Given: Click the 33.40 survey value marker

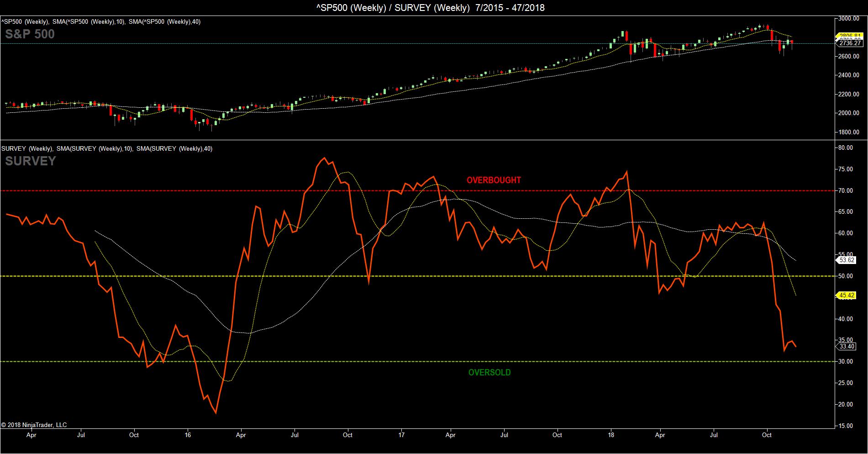Looking at the screenshot, I should (846, 347).
